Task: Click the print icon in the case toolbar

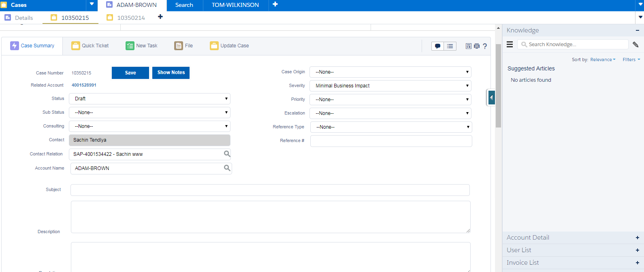Action: (477, 46)
